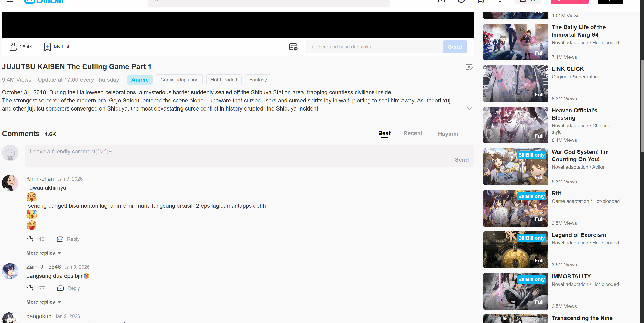Screen dimensions: 644x323
Task: Open the 'Heaven Official's Blessing' title link
Action: [574, 114]
